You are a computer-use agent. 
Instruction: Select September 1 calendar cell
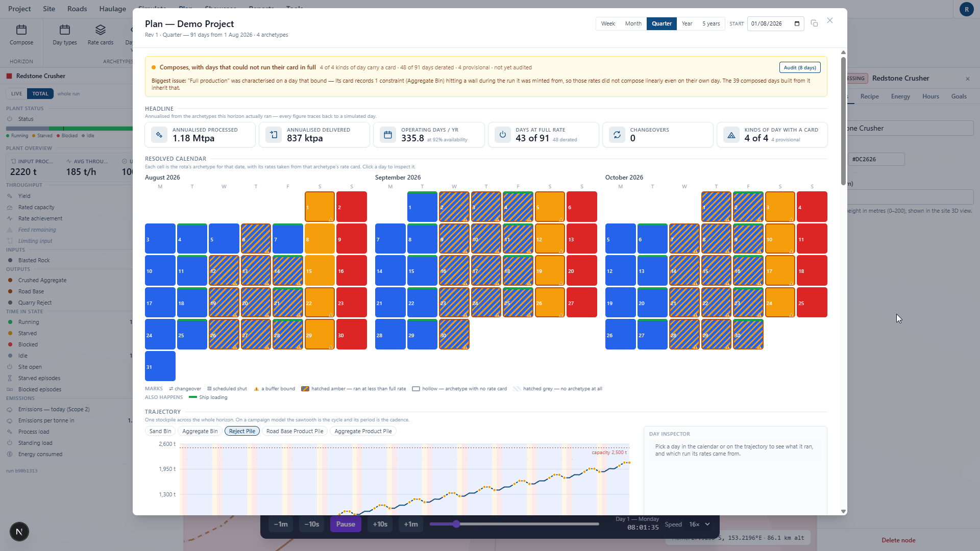pyautogui.click(x=422, y=207)
